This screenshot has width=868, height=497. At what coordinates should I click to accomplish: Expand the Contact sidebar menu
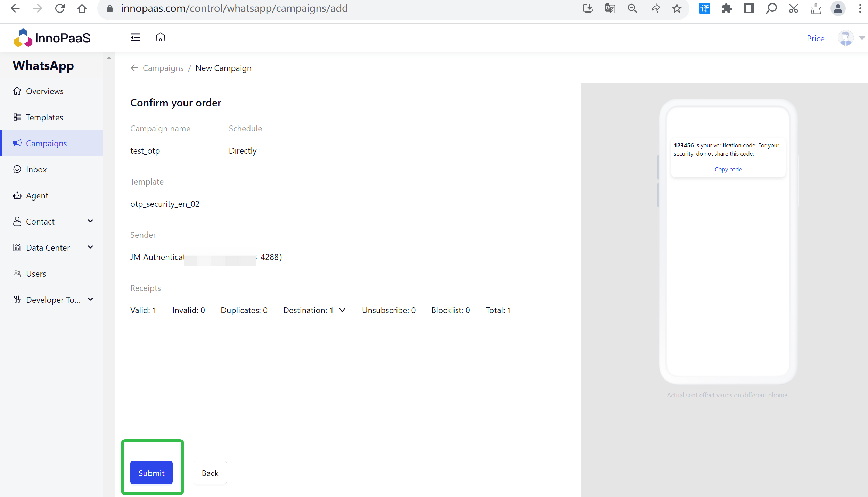point(90,221)
